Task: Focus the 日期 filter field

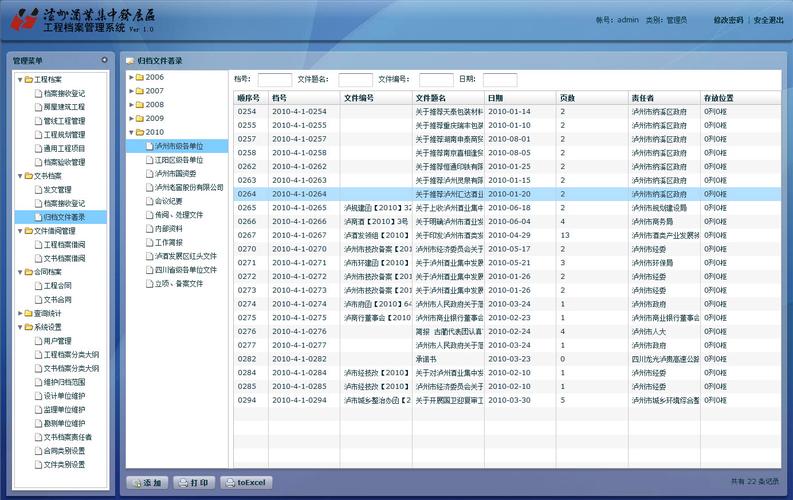Action: pyautogui.click(x=500, y=80)
